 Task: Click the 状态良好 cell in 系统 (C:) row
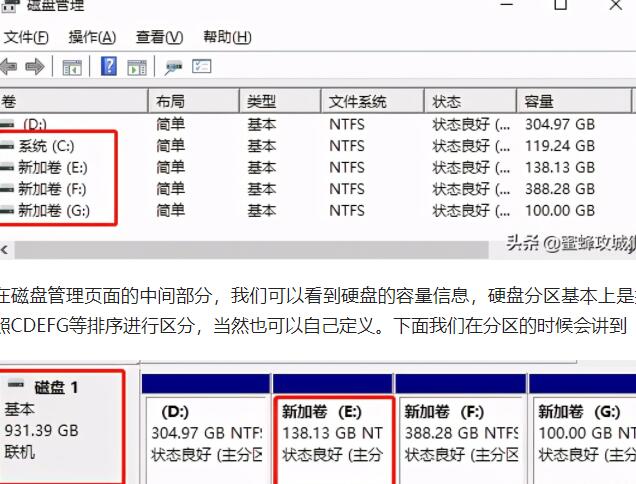(471, 146)
